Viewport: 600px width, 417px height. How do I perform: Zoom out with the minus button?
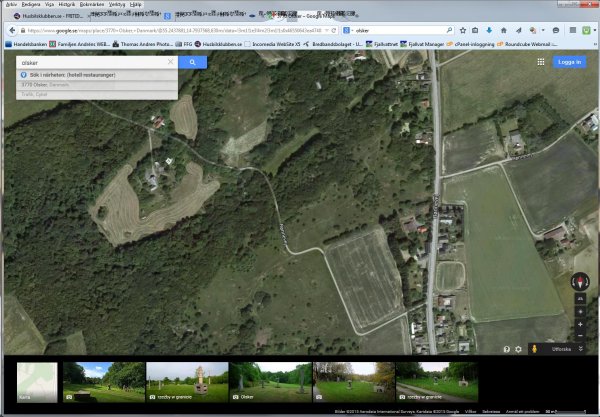coord(580,337)
